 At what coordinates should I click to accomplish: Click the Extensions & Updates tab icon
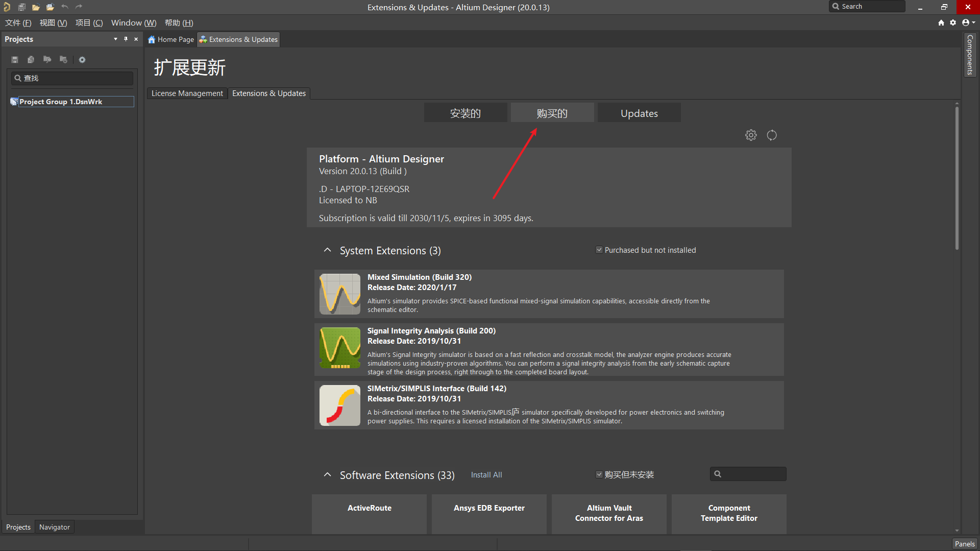tap(203, 39)
